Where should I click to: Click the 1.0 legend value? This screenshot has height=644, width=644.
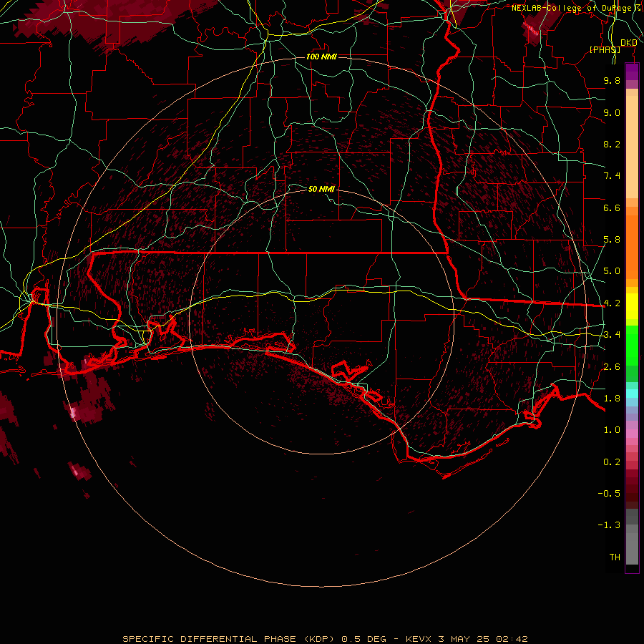pos(612,430)
